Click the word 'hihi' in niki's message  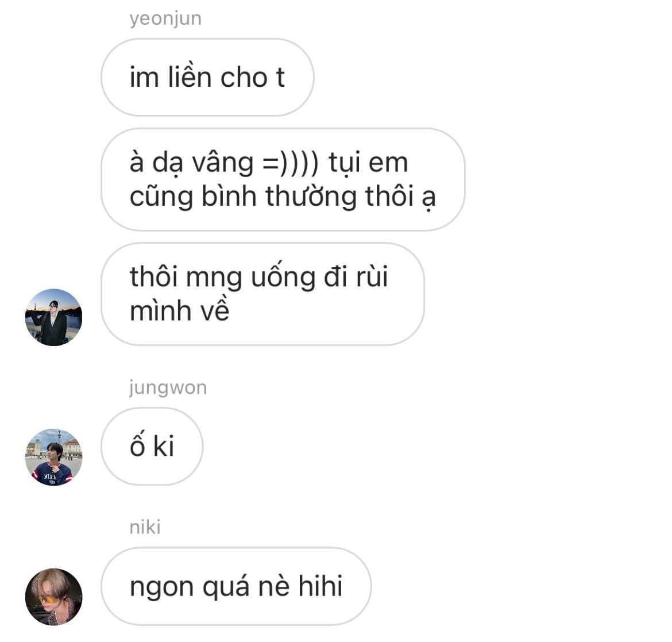click(x=320, y=586)
